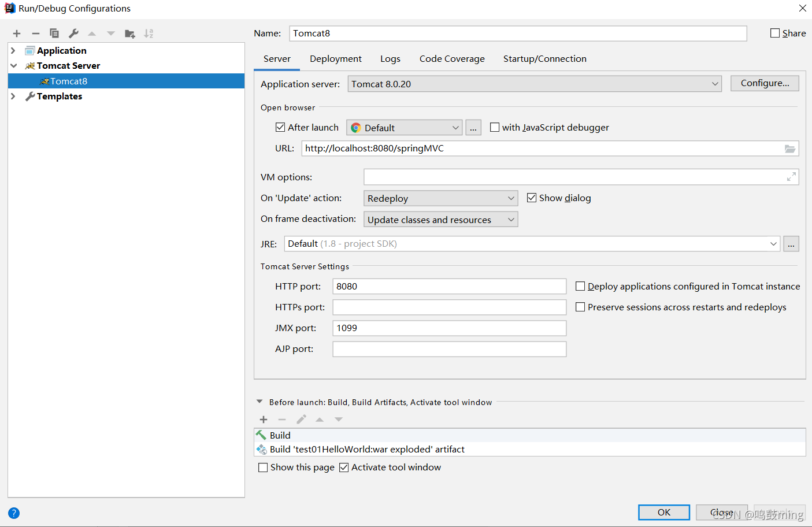Viewport: 812px width, 527px height.
Task: Open the Logs tab
Action: (x=390, y=59)
